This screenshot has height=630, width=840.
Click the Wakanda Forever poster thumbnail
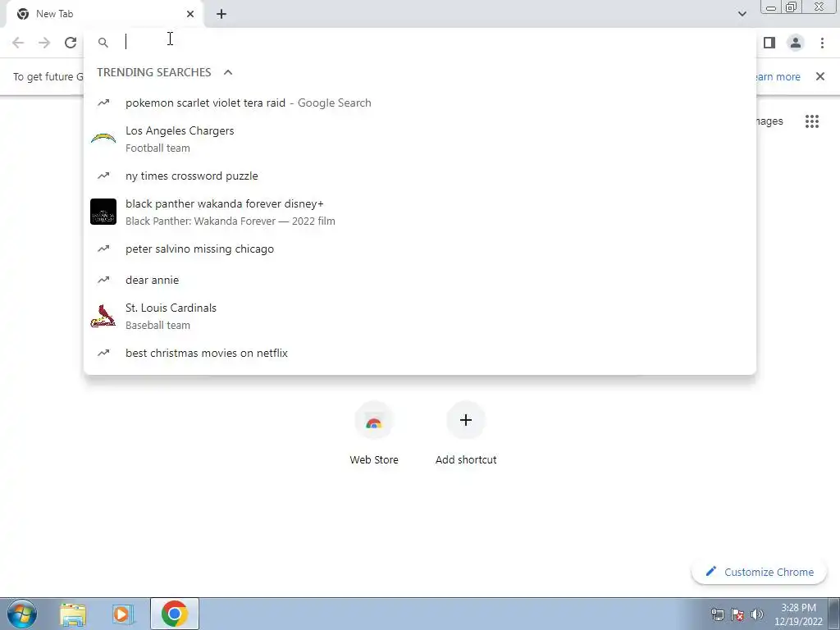coord(103,212)
